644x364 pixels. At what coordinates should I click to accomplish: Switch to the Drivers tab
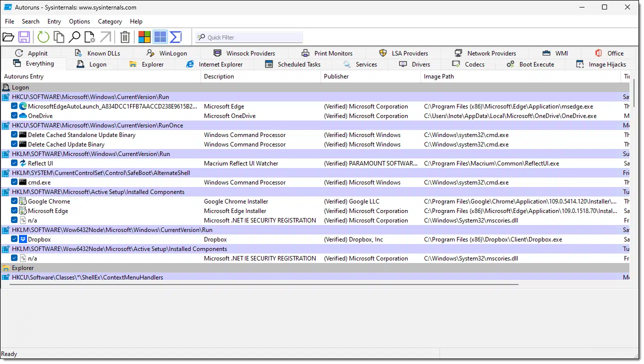pos(414,64)
